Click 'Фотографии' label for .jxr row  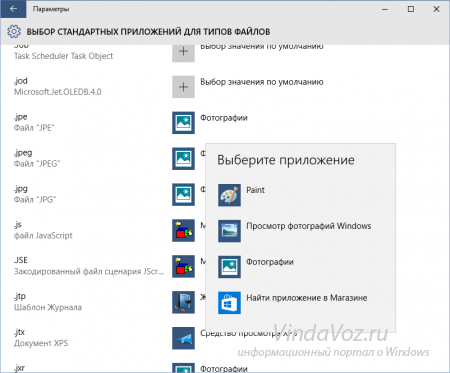224,369
